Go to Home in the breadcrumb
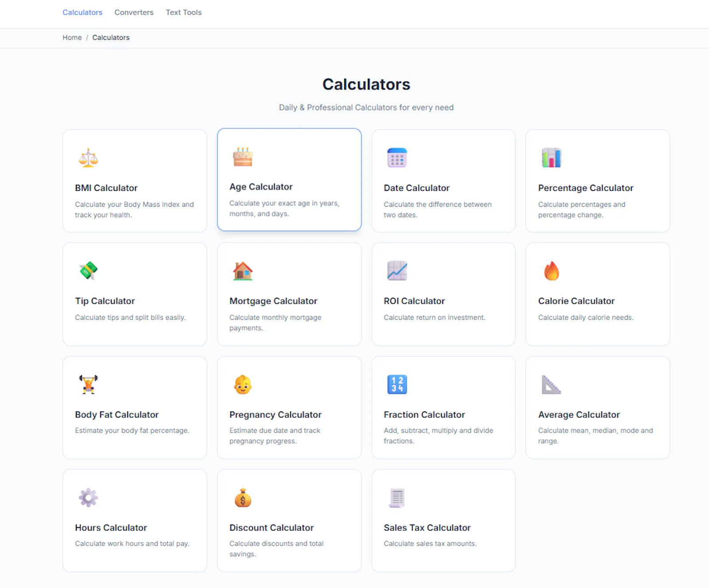 pyautogui.click(x=72, y=38)
